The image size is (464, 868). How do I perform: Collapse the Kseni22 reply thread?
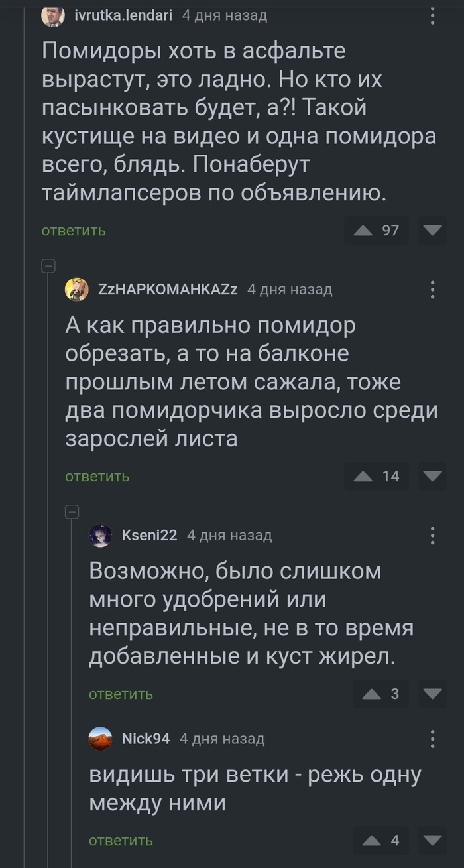click(72, 512)
